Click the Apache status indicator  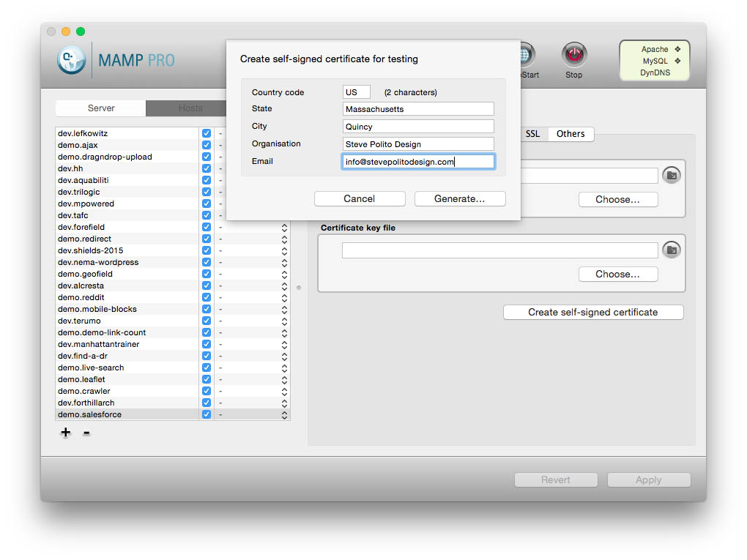(x=677, y=49)
